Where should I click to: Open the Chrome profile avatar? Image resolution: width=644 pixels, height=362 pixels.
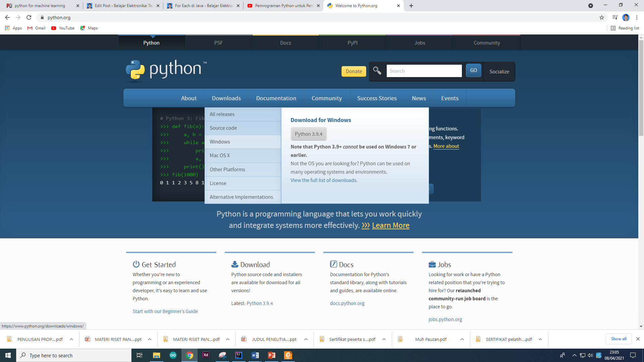626,17
